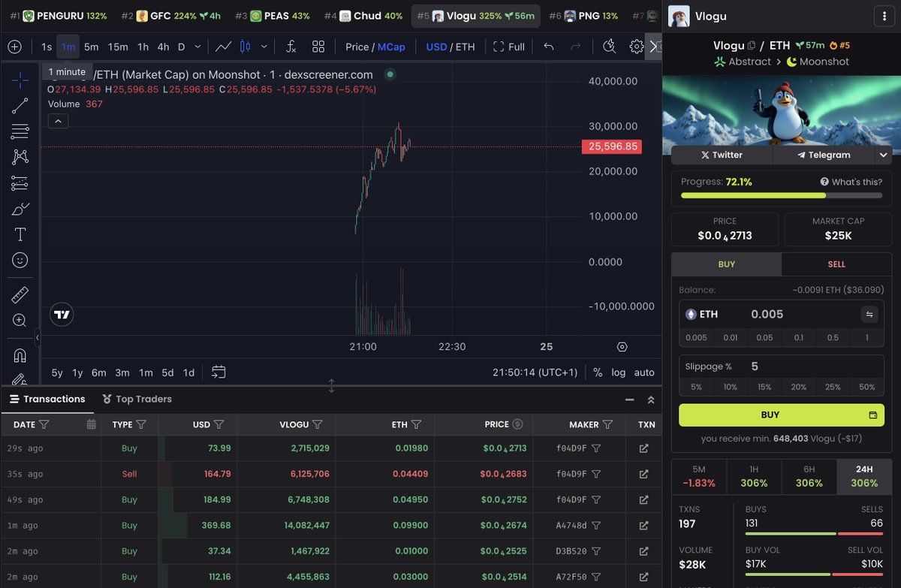Open the indicators fx menu

tap(291, 47)
